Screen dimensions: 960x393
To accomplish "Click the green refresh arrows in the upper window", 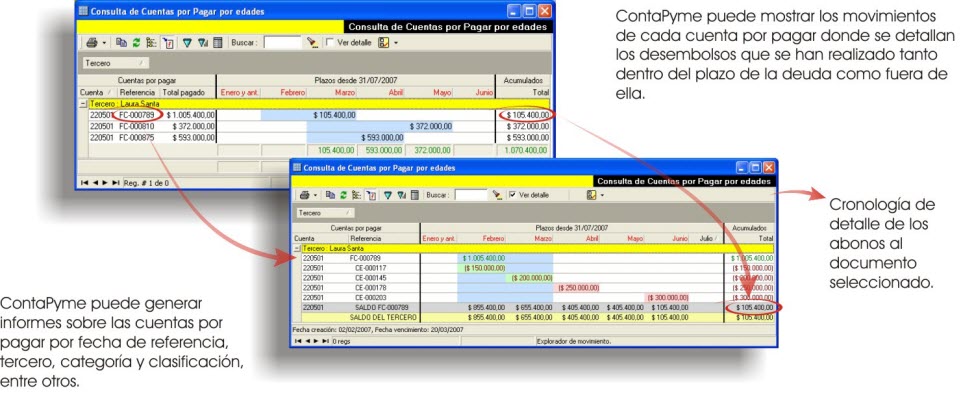I will click(137, 43).
